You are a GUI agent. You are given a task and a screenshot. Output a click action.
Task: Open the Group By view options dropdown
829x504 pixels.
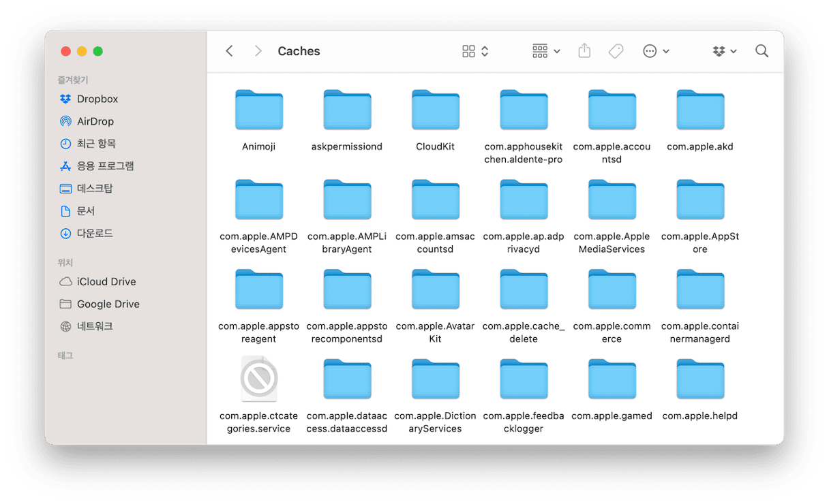point(545,51)
